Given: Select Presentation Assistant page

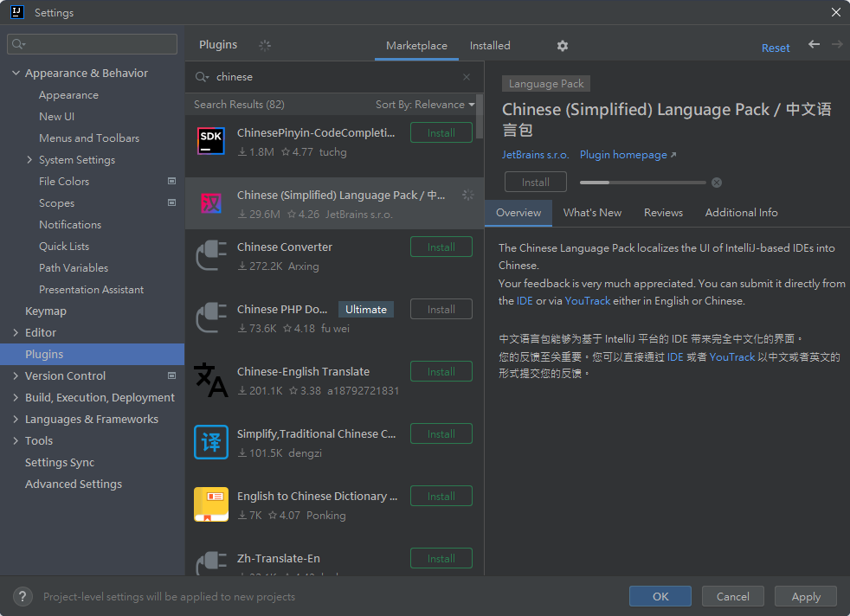Looking at the screenshot, I should click(92, 289).
